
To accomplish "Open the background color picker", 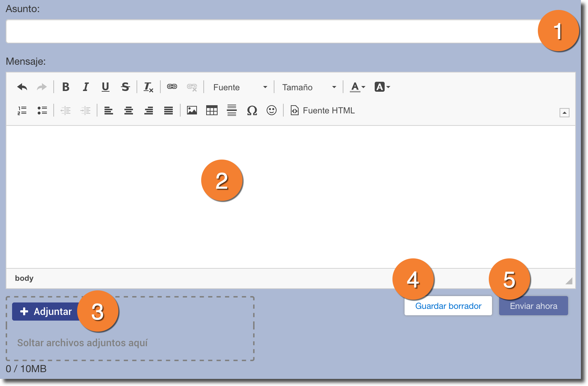I will pos(382,87).
